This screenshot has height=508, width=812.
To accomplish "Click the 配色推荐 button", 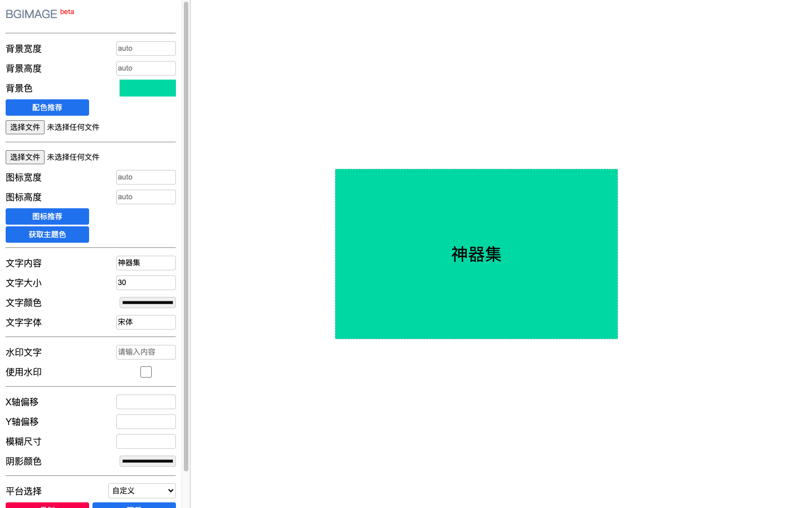I will click(x=47, y=107).
